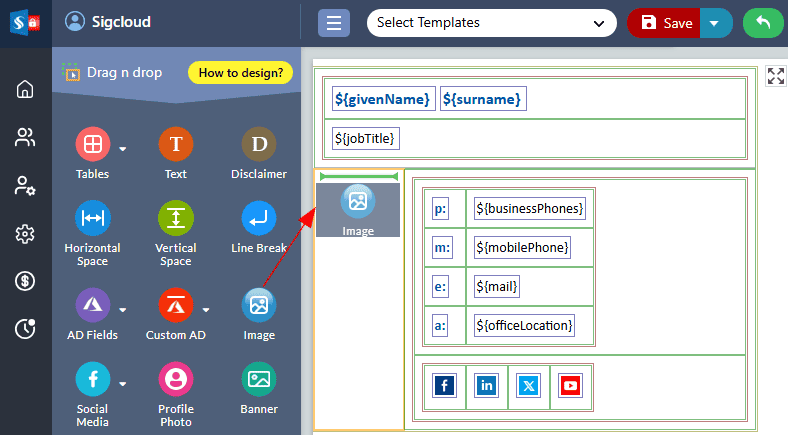Choose the Banner element icon

click(x=259, y=380)
